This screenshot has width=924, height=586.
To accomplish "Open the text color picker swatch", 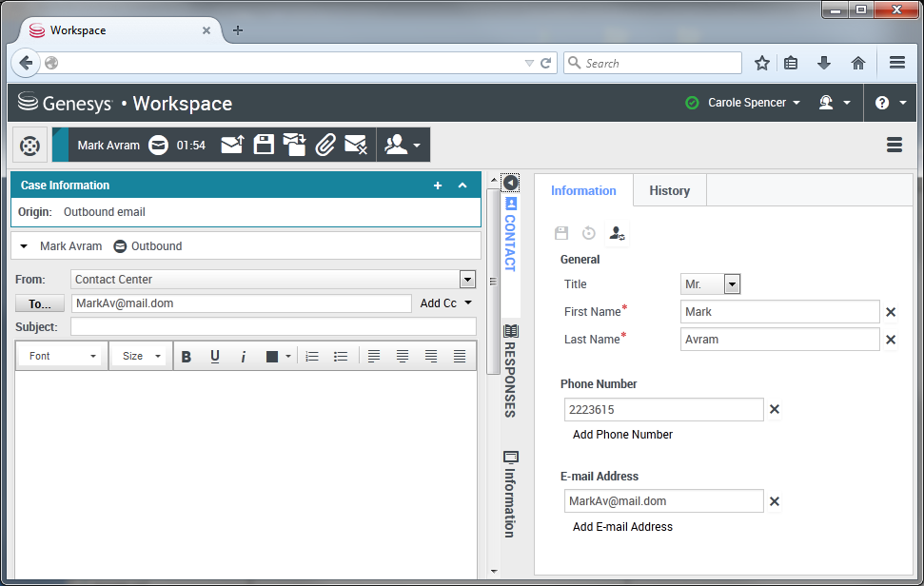I will coord(272,357).
